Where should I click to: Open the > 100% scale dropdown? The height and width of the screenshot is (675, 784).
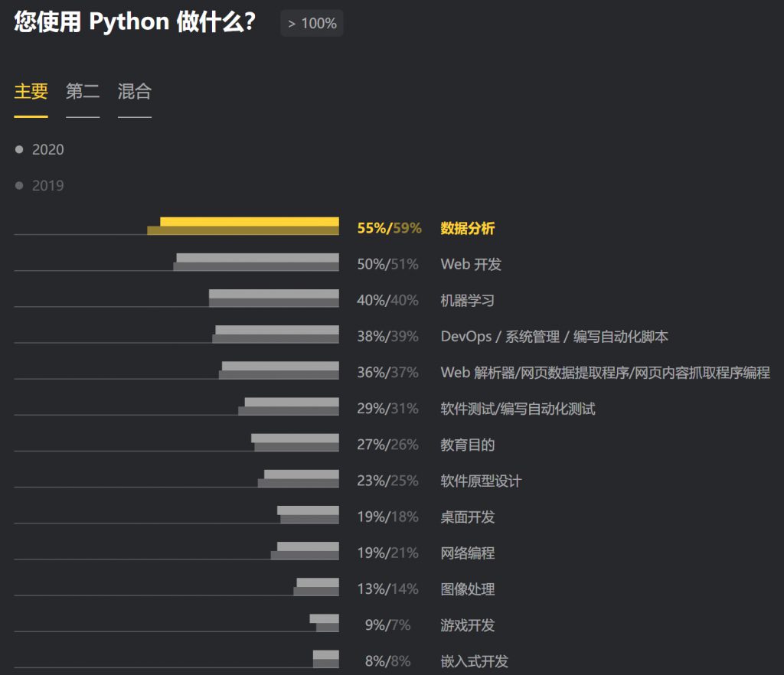click(312, 23)
